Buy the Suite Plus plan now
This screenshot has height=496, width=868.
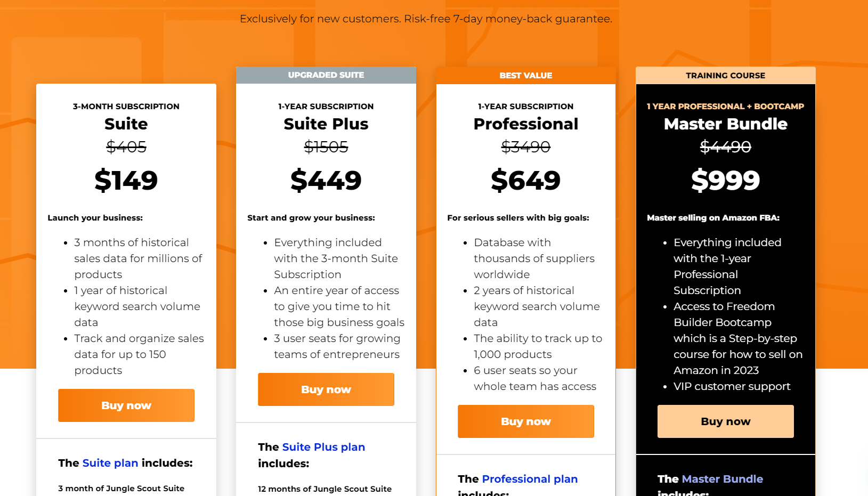pyautogui.click(x=326, y=389)
